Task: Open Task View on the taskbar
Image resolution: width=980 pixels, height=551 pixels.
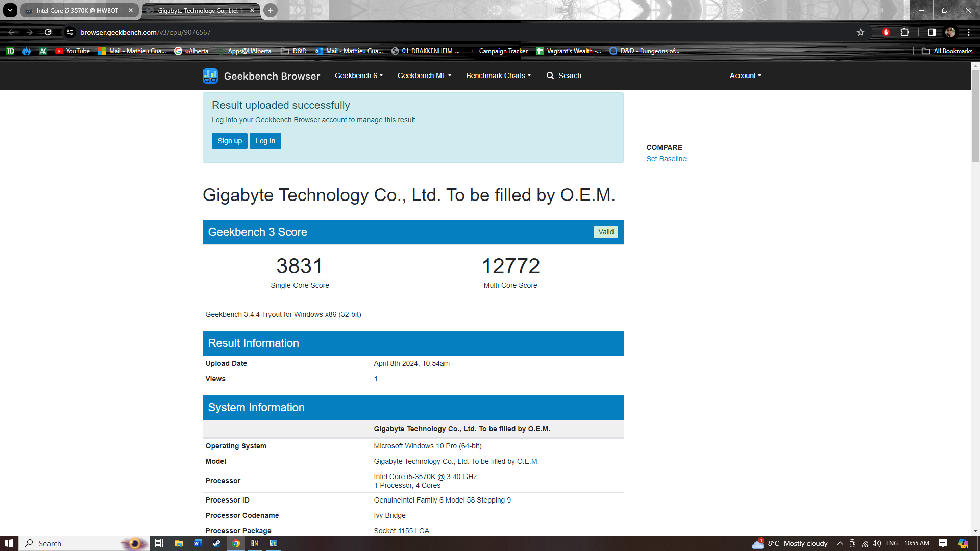Action: [x=159, y=543]
